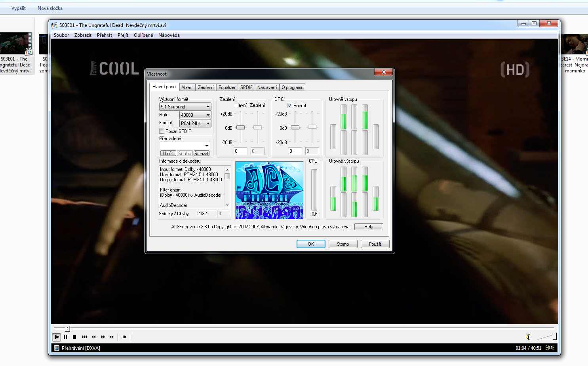
Task: Skip to next track button
Action: click(x=112, y=337)
